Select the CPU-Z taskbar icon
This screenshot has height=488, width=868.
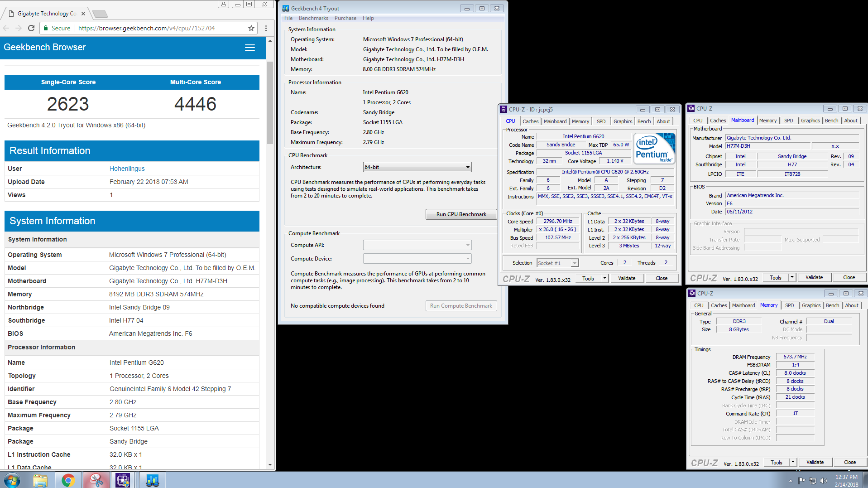pos(123,480)
